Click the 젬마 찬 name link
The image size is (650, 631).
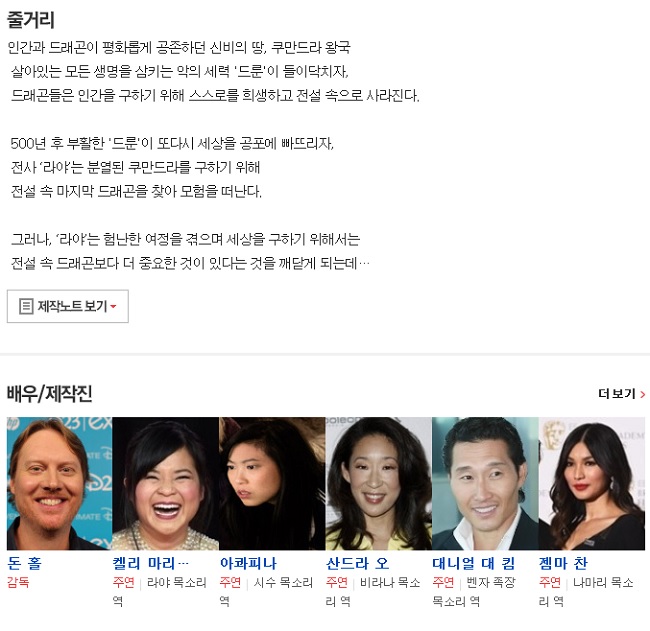(563, 563)
